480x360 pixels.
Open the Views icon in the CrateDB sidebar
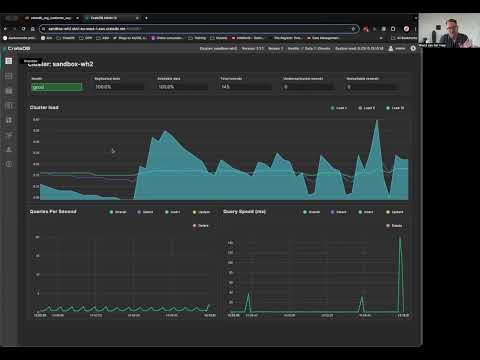(x=9, y=106)
